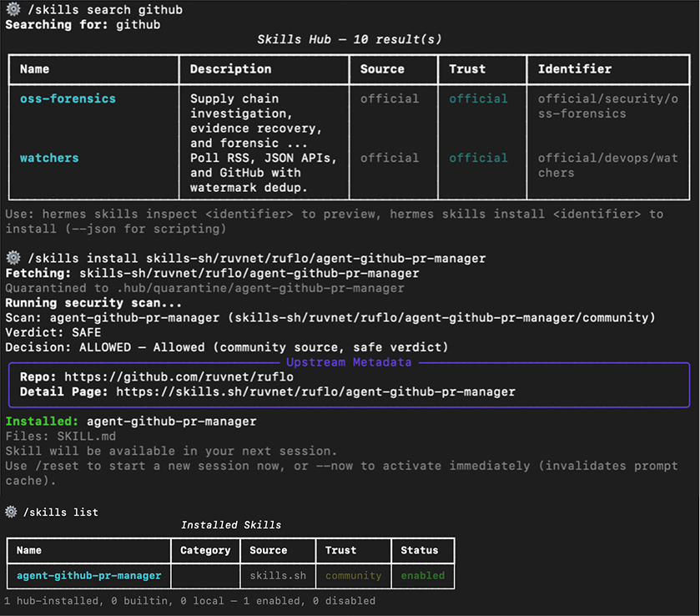Click the 'Verdict: SAFE' line

53,333
